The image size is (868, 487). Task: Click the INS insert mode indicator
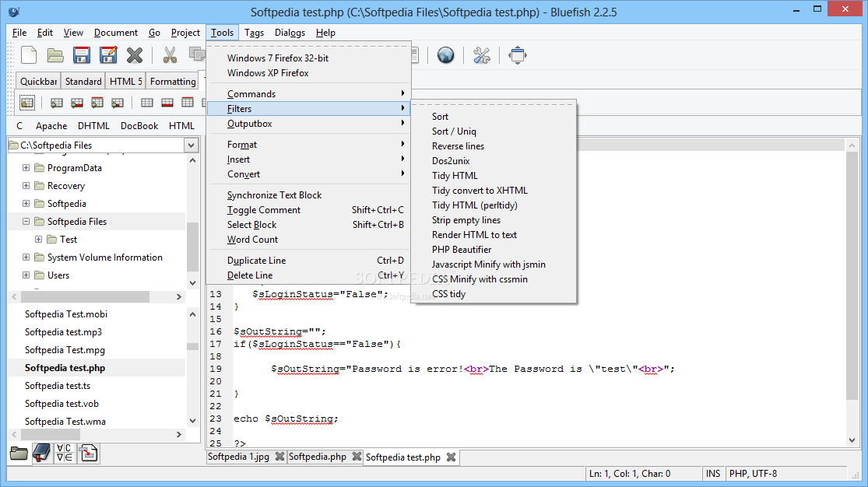pyautogui.click(x=713, y=474)
